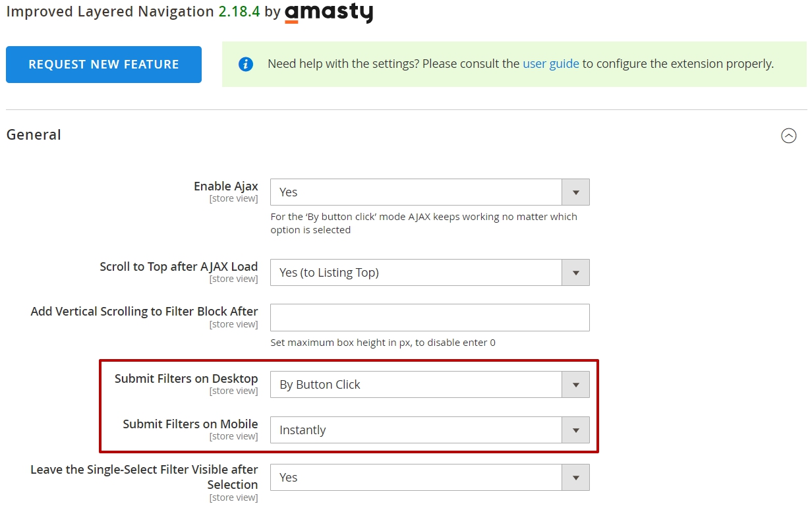Collapse the General section via circle chevron
The width and height of the screenshot is (812, 506).
click(788, 136)
